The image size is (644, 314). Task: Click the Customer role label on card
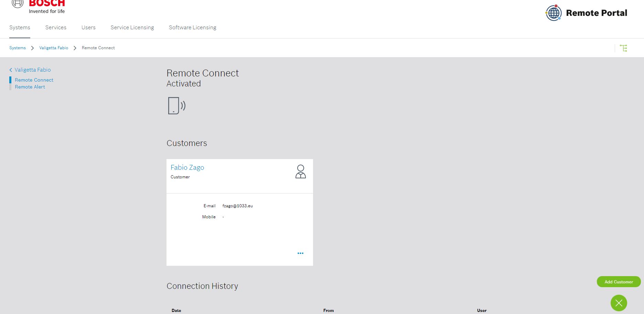(x=180, y=177)
